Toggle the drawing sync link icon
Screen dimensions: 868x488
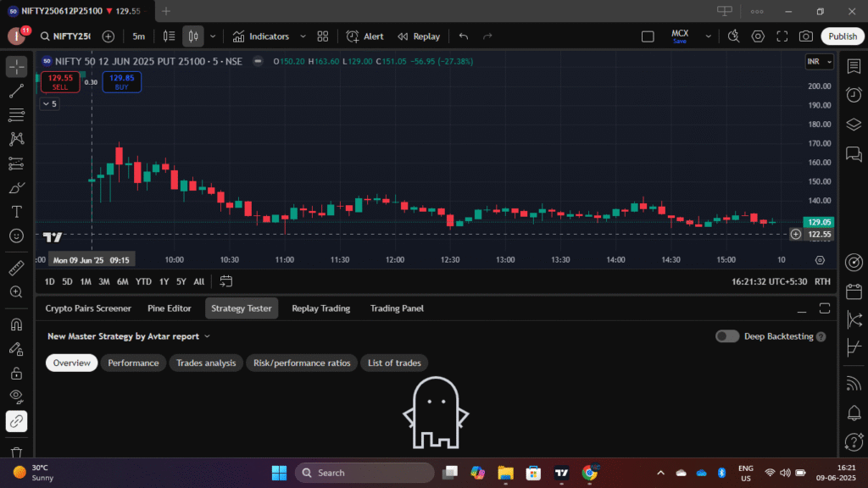point(17,421)
